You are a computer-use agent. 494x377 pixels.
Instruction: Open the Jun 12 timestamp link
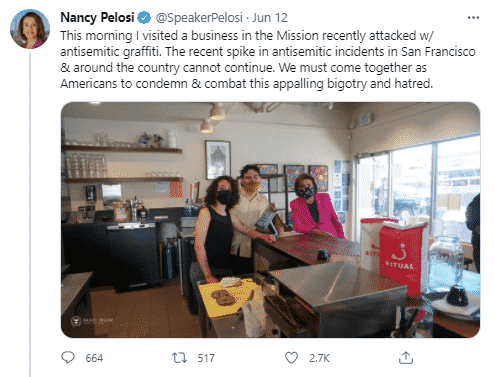point(270,18)
